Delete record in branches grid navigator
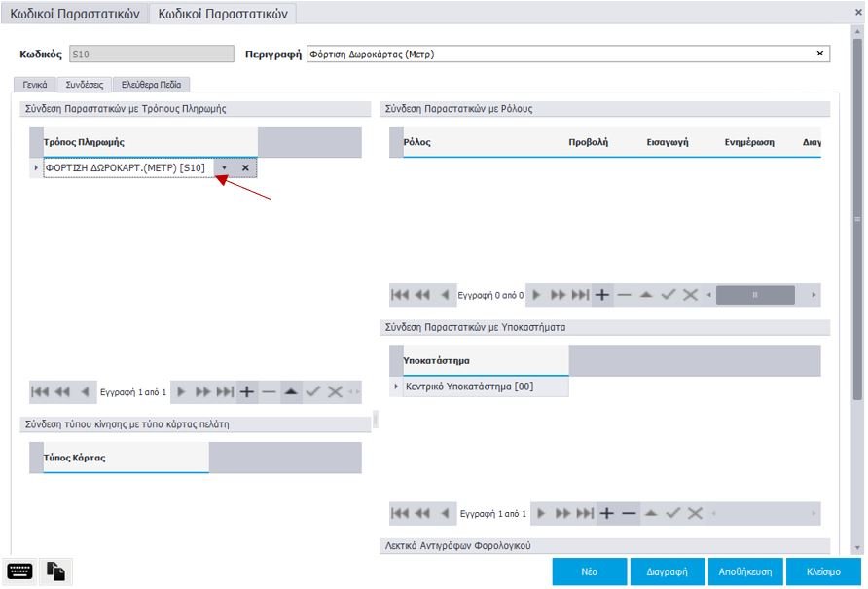 629,513
